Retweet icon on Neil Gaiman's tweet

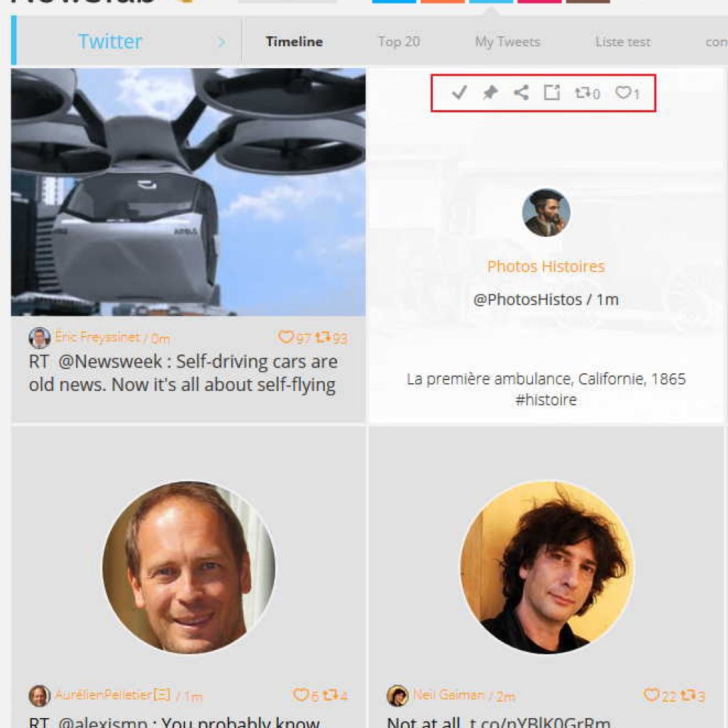tap(688, 695)
